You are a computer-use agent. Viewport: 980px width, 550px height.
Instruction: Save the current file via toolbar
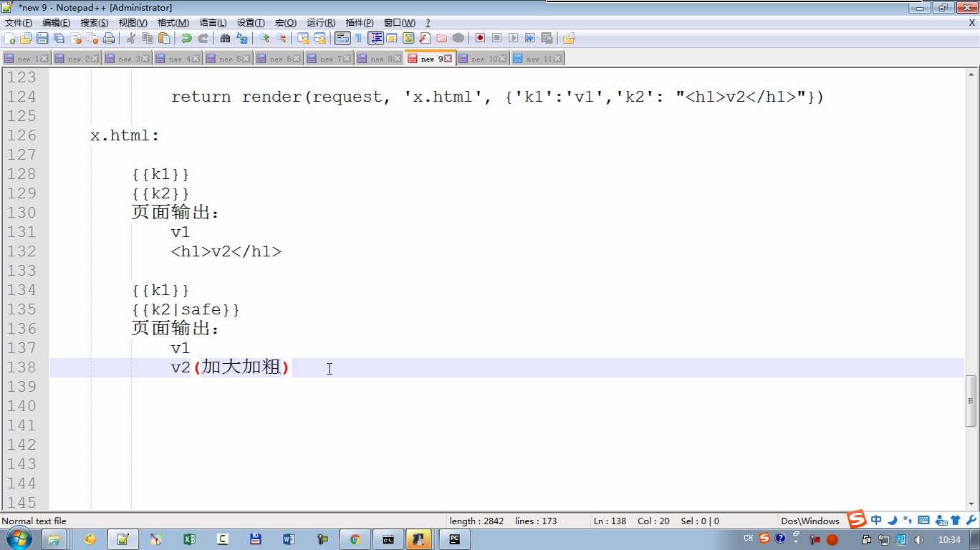point(42,38)
